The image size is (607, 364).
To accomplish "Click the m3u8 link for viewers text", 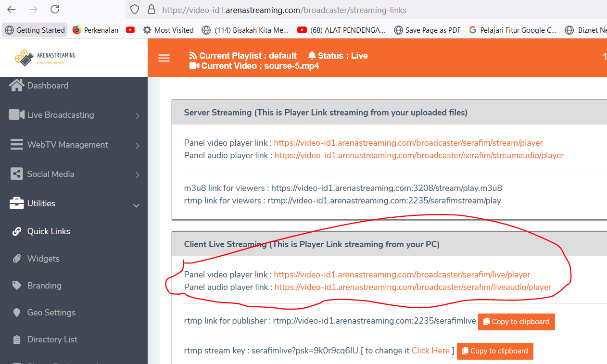I will coord(343,188).
